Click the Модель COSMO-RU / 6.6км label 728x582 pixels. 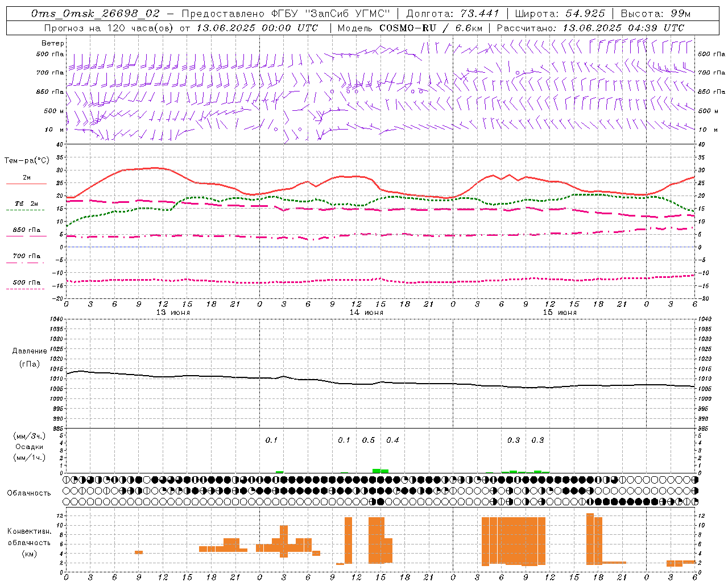(x=411, y=28)
